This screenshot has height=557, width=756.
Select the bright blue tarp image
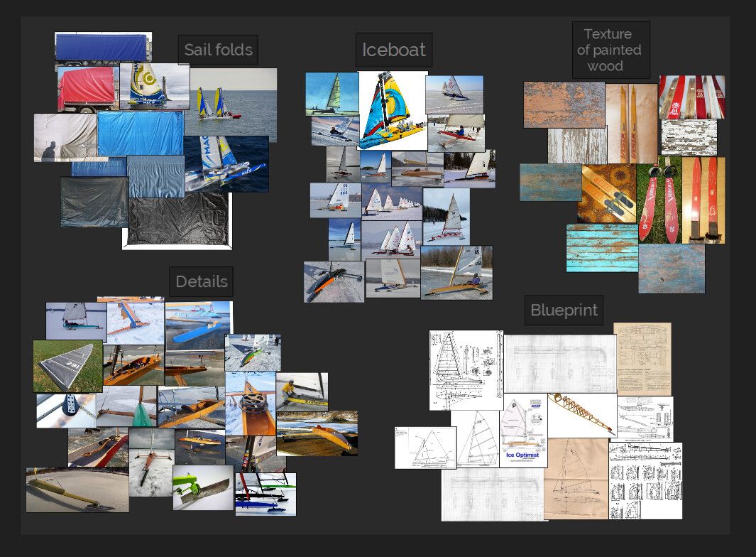pos(140,133)
